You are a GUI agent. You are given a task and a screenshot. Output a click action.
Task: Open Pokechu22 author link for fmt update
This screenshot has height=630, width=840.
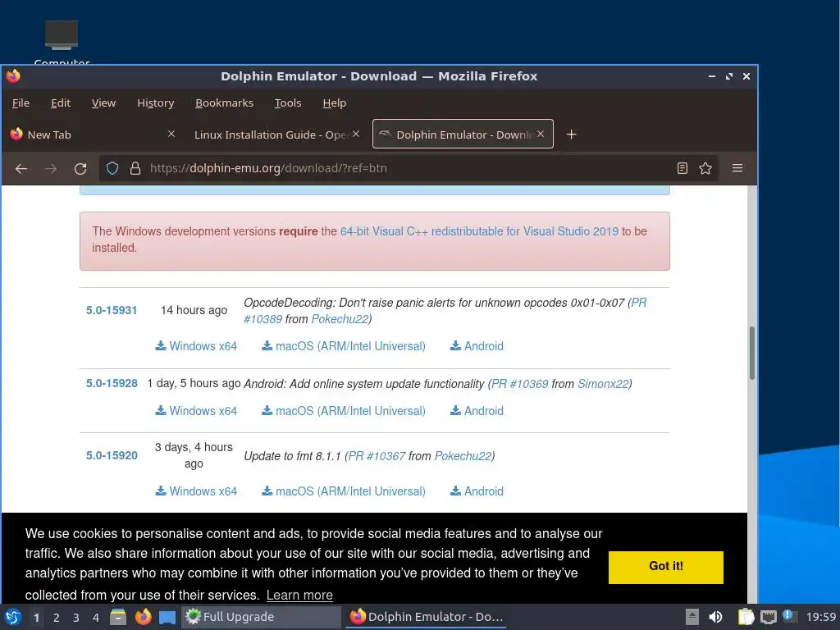pos(463,456)
